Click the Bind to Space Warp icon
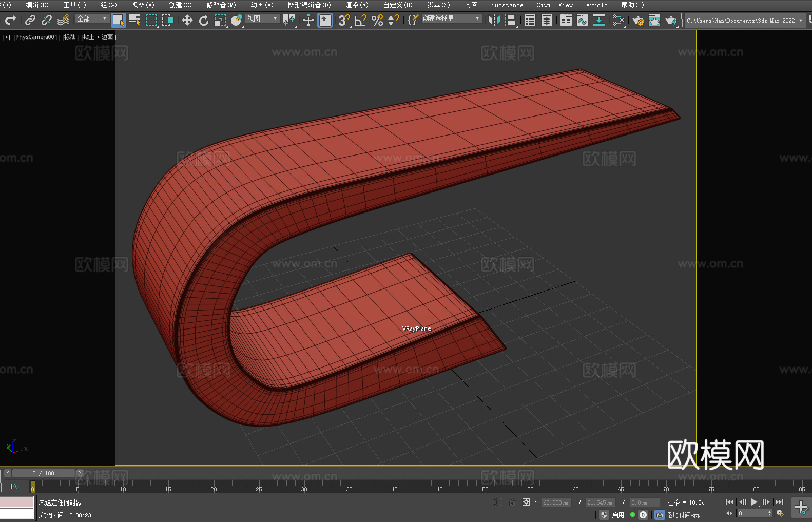812x522 pixels. pyautogui.click(x=63, y=20)
